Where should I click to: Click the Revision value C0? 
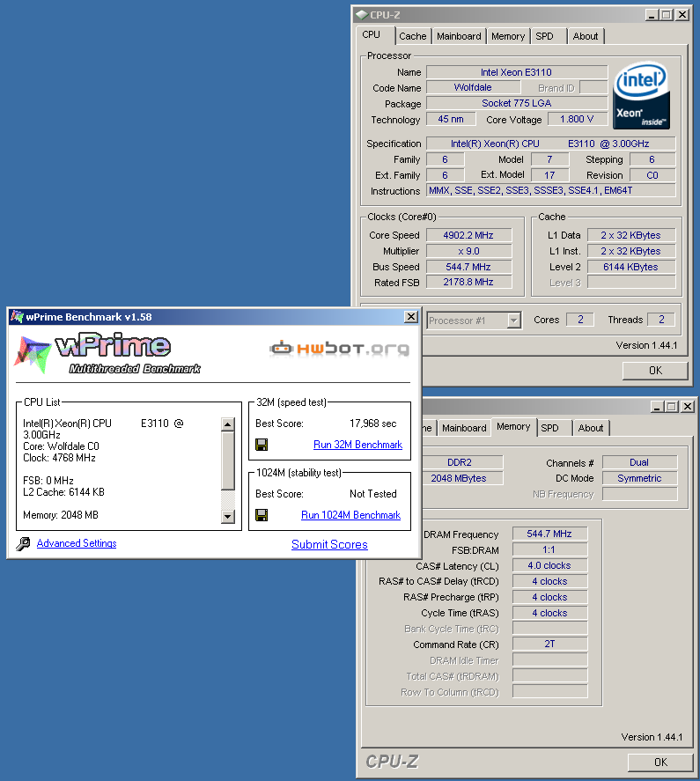[652, 175]
